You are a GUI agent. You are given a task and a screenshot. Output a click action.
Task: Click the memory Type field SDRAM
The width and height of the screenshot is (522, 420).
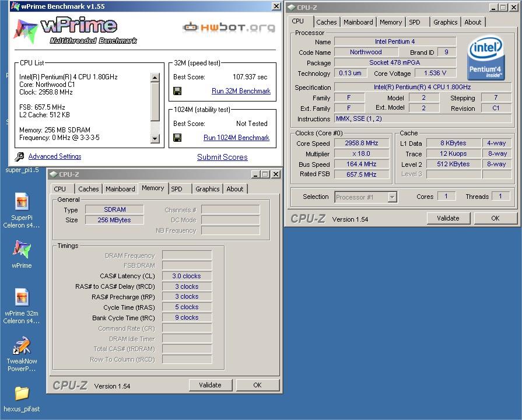click(x=114, y=209)
